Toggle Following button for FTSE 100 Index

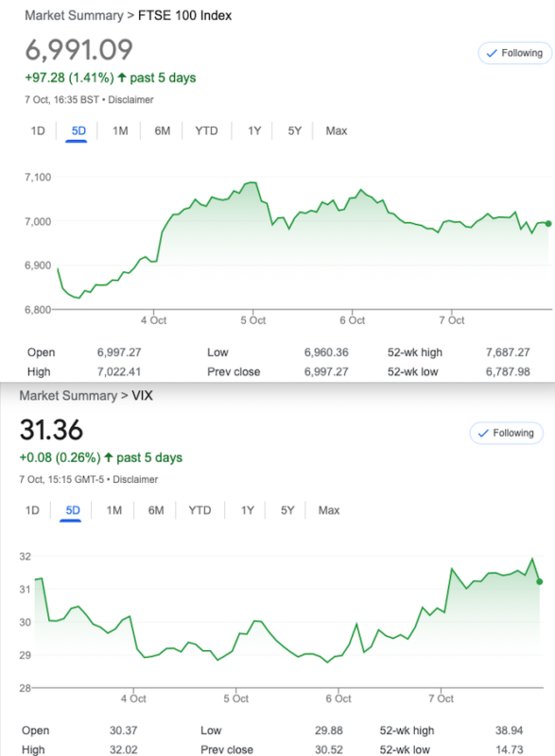point(514,53)
